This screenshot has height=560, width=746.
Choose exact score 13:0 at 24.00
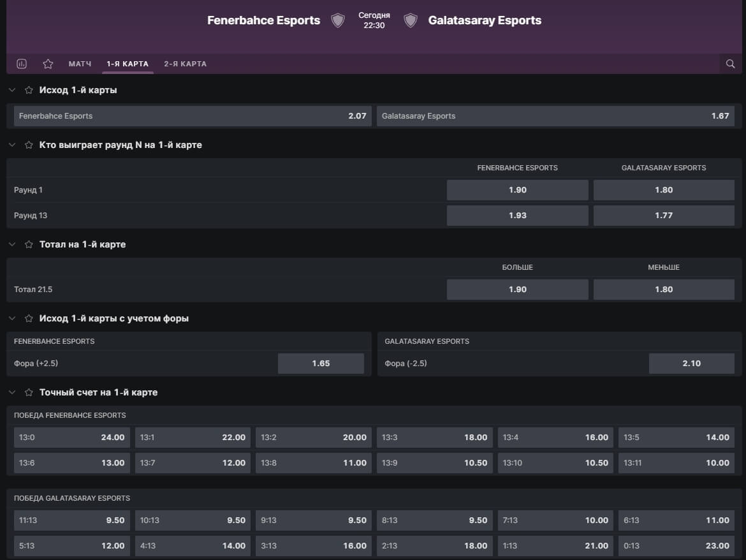click(72, 438)
